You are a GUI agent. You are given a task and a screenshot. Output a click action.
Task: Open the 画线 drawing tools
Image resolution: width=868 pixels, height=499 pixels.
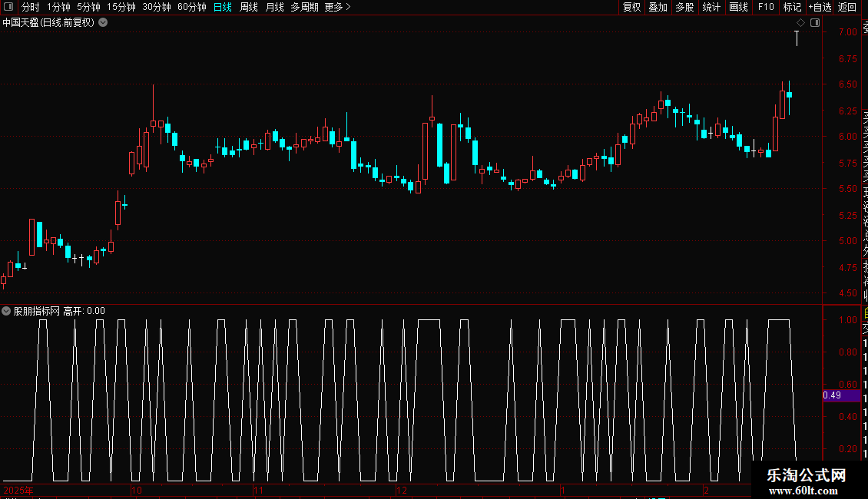coord(738,7)
